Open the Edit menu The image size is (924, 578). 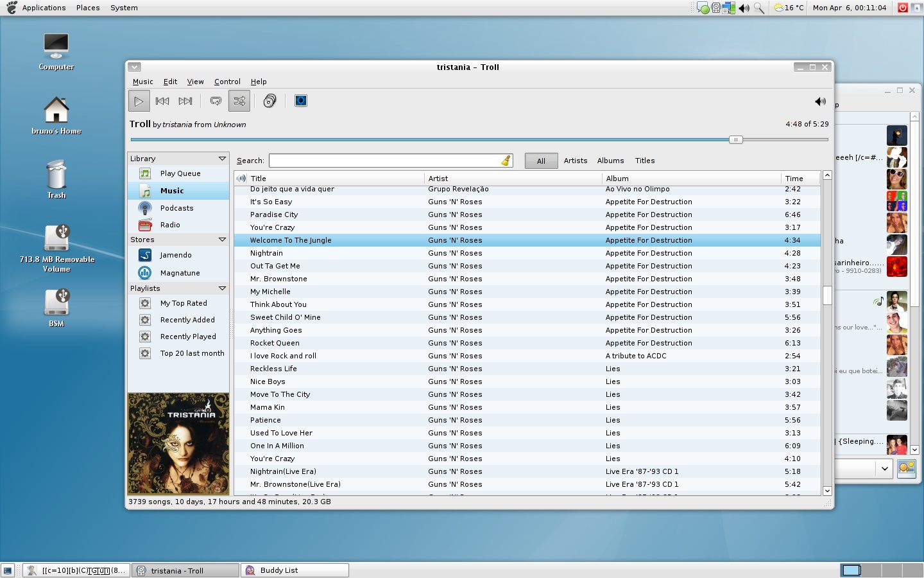point(170,82)
